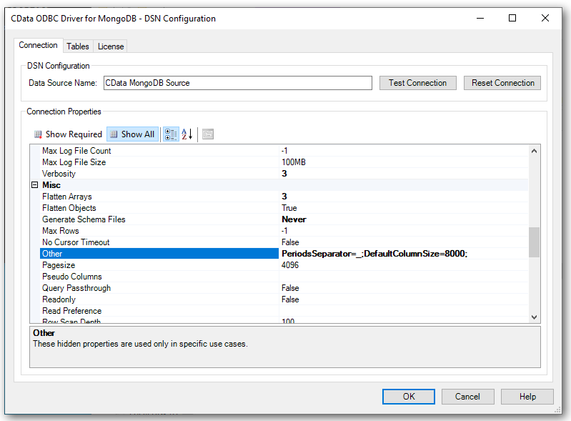Viewport: 571px width, 421px height.
Task: Sort properties alphabetically with A-Z icon
Action: click(x=187, y=134)
